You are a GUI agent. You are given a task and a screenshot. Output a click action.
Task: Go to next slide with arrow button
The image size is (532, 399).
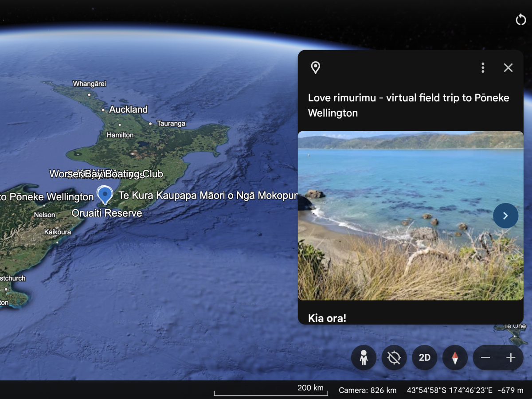pos(505,216)
